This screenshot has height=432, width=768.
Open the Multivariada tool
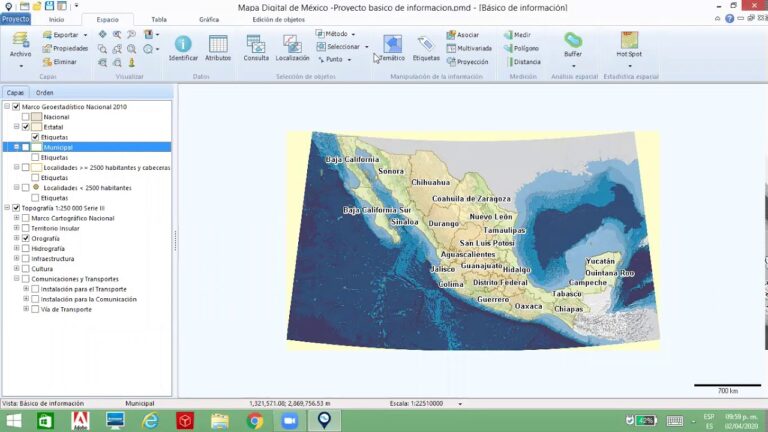469,48
